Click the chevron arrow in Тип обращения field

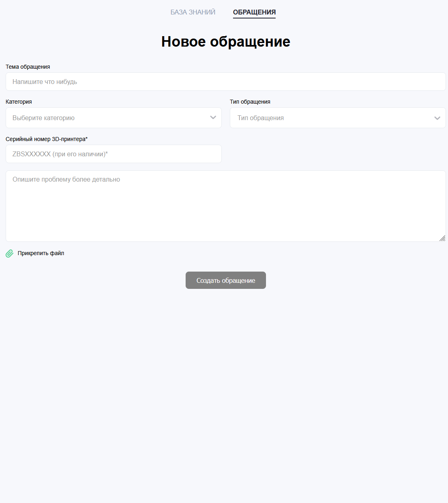[437, 118]
